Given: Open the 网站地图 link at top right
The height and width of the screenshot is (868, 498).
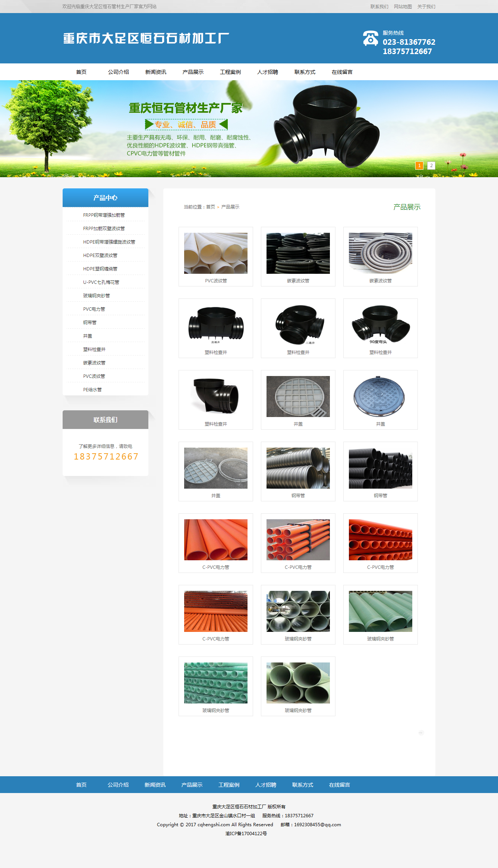Looking at the screenshot, I should pos(403,7).
